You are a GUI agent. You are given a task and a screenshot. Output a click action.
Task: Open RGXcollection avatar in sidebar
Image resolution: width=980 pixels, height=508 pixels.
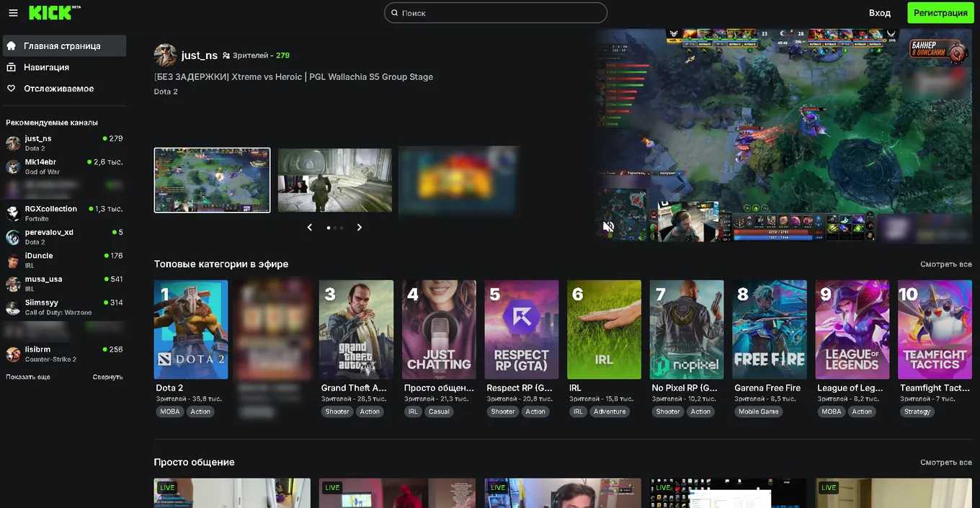tap(13, 213)
